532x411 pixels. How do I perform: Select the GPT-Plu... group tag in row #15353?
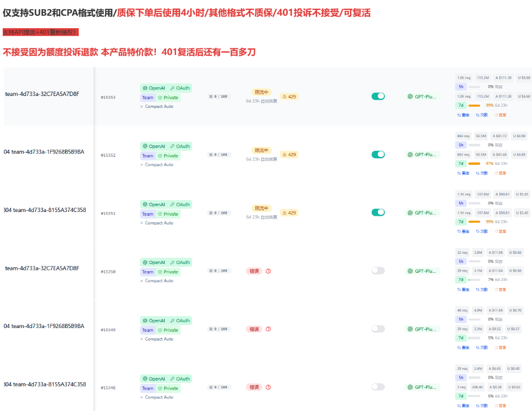coord(422,97)
